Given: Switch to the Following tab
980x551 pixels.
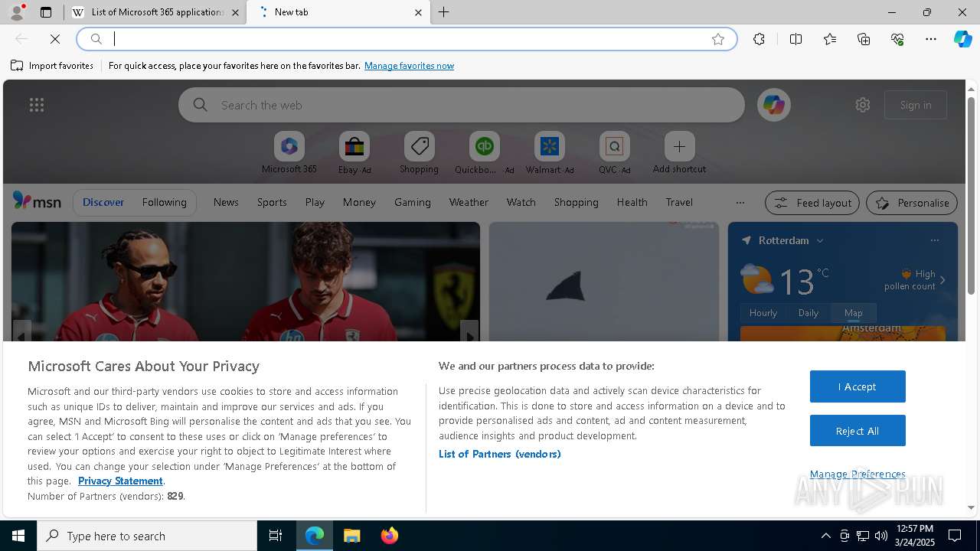Looking at the screenshot, I should click(x=164, y=202).
